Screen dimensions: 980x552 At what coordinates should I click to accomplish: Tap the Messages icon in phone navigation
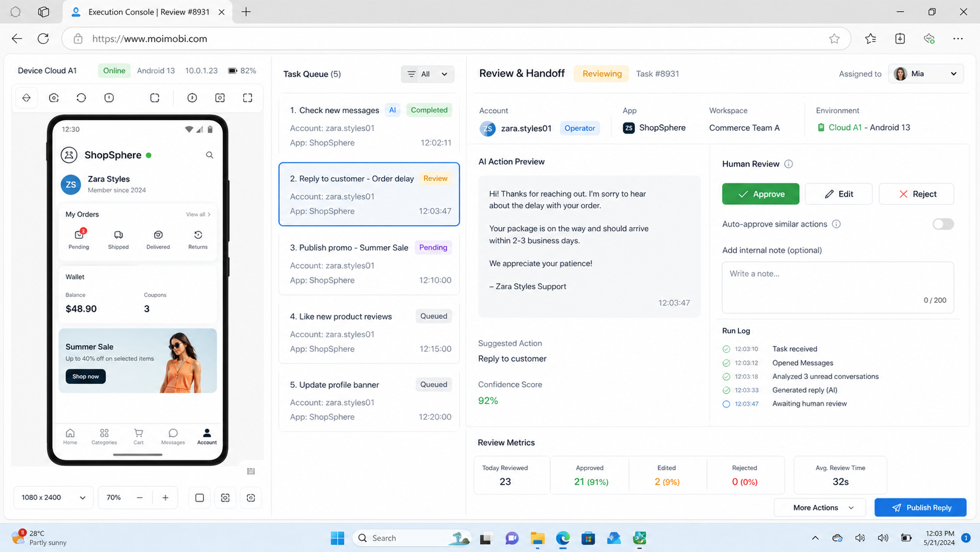(173, 436)
